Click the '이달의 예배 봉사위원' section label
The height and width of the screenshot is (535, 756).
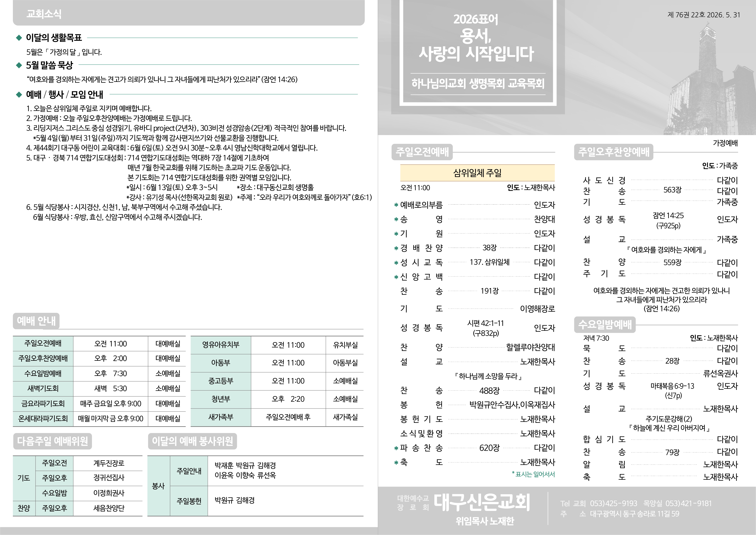pos(192,441)
